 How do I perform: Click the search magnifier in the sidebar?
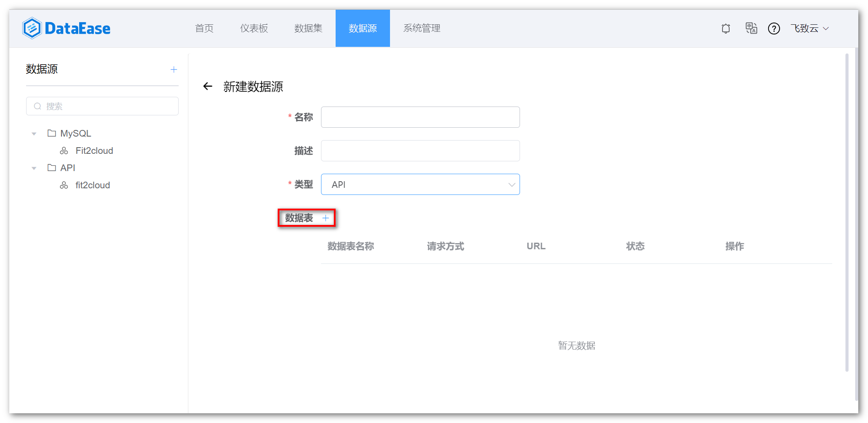(38, 106)
